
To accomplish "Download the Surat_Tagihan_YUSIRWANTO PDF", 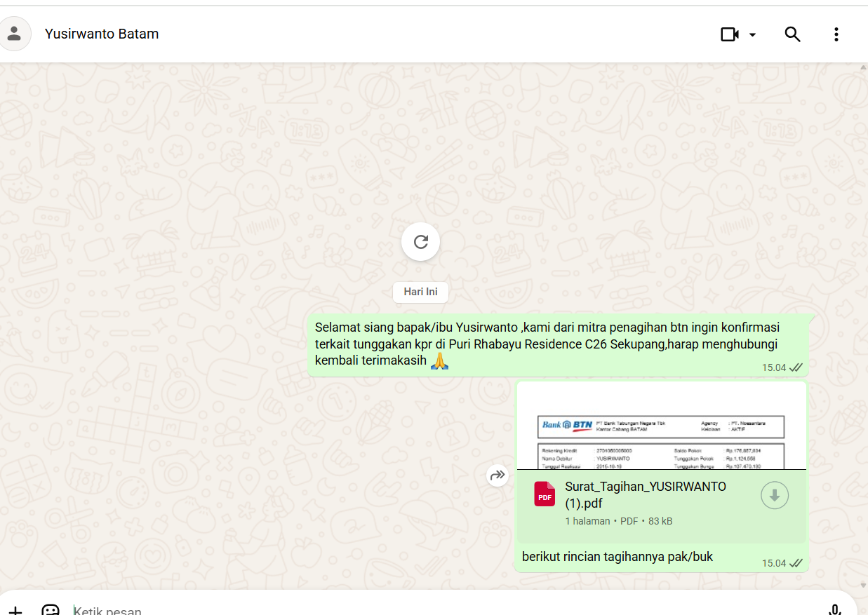I will (775, 495).
